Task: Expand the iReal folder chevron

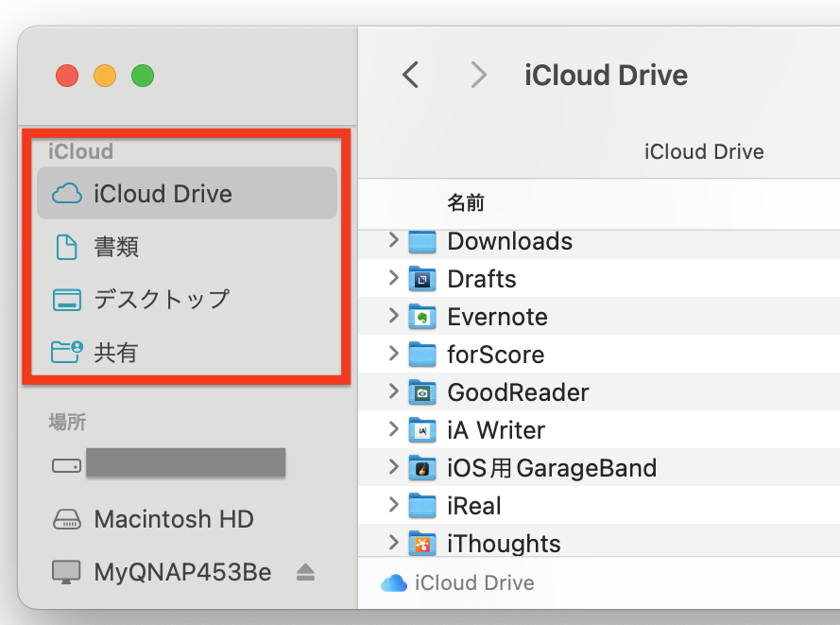Action: [x=394, y=504]
